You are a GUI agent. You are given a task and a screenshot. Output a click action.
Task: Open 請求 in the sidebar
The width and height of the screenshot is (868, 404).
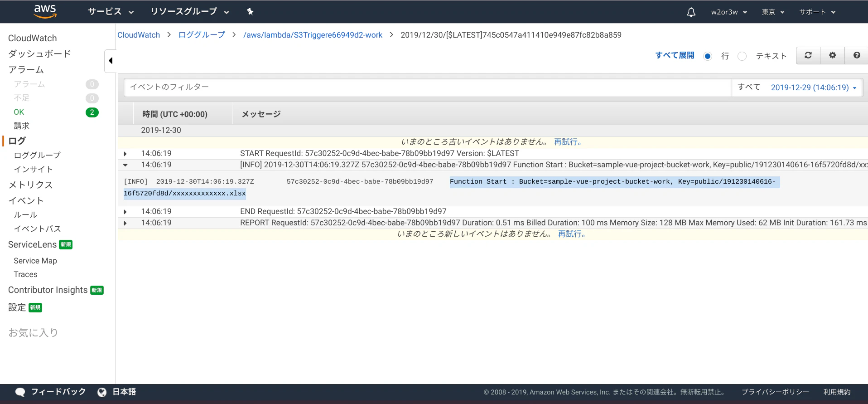22,126
